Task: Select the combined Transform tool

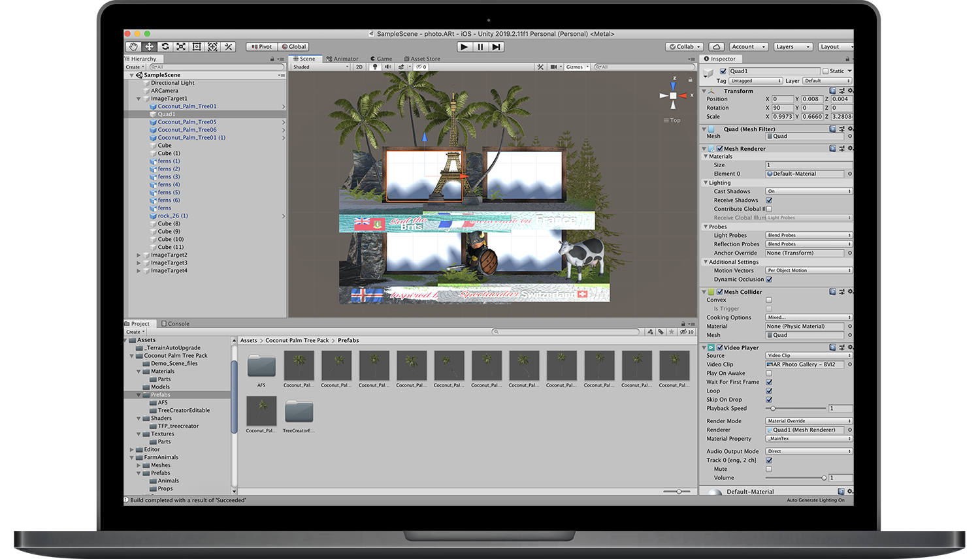Action: pos(212,47)
